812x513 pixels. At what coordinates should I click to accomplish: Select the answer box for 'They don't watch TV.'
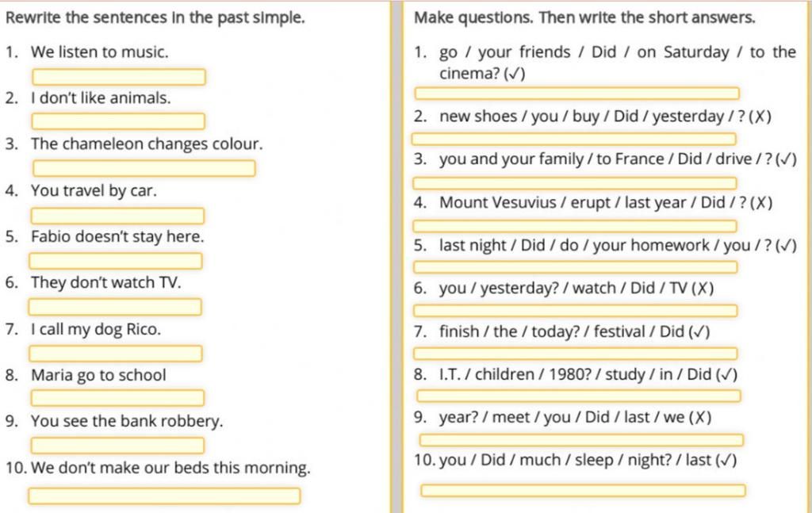(115, 307)
